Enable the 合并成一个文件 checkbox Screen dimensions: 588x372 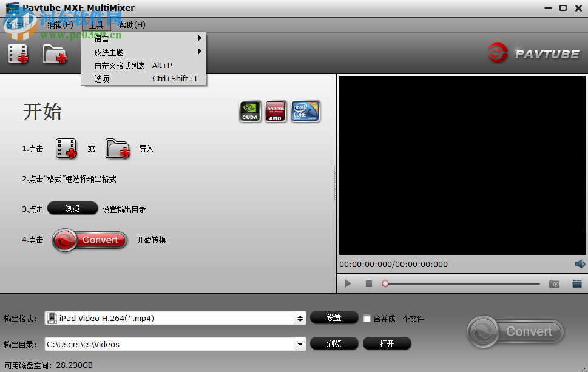(x=367, y=317)
